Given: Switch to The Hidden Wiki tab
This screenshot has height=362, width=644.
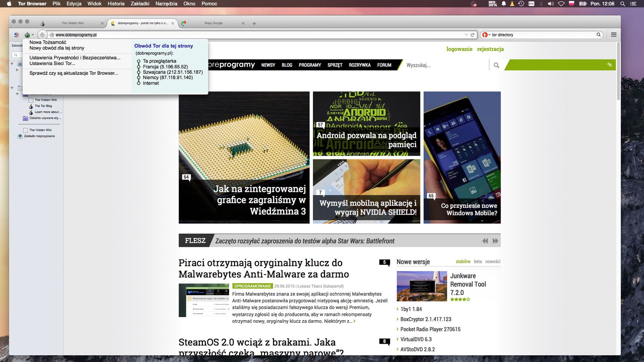Looking at the screenshot, I should (73, 23).
